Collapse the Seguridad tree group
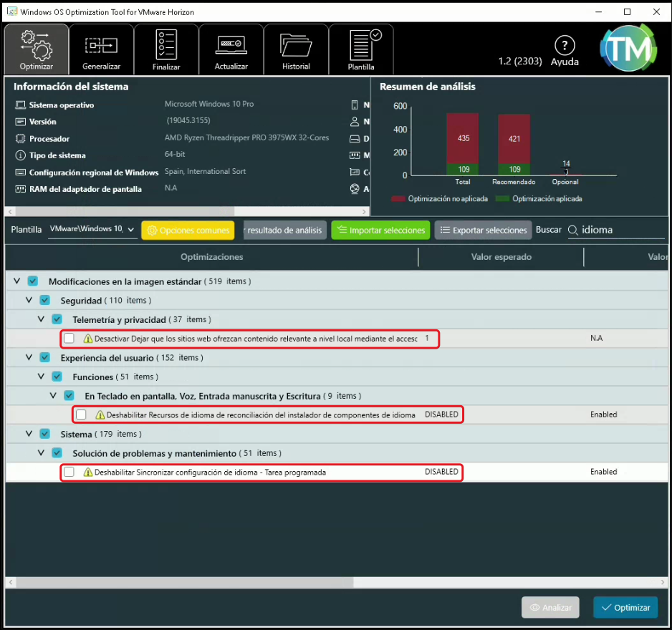 tap(29, 301)
